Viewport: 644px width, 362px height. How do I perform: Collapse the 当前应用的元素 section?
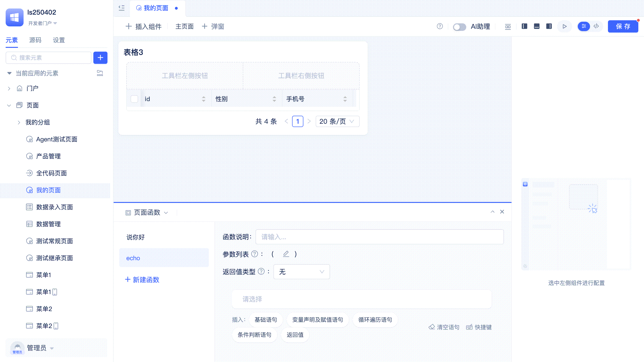tap(9, 73)
